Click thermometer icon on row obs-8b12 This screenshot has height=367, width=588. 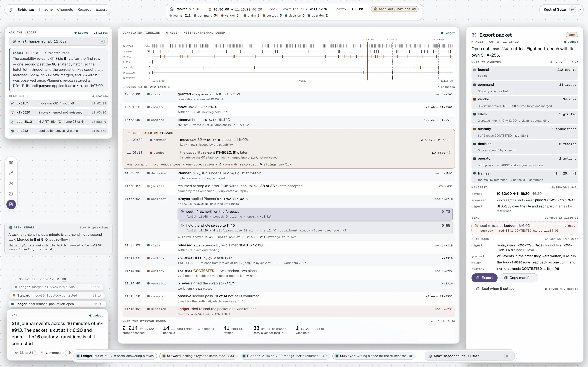click(x=13, y=122)
